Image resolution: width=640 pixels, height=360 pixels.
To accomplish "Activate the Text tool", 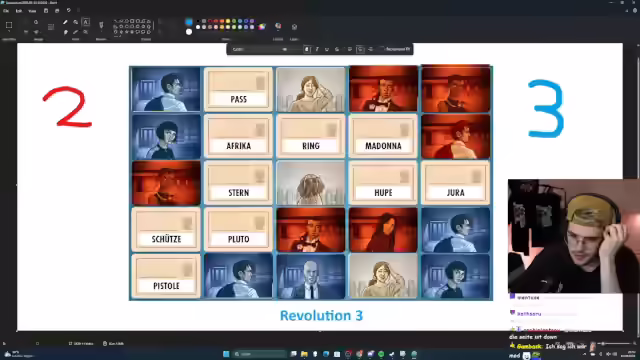I will click(86, 22).
